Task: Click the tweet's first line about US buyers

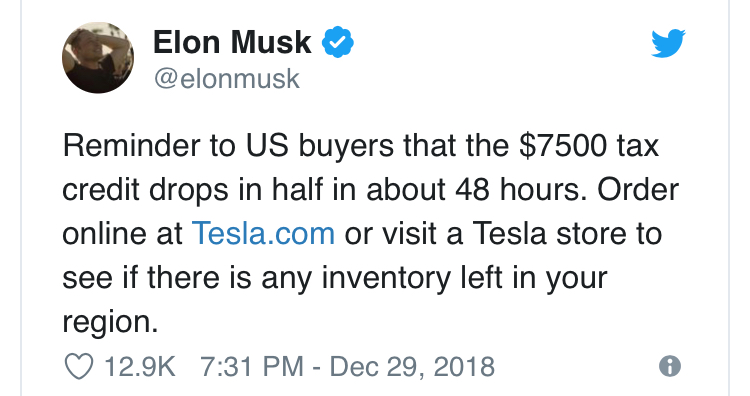Action: click(361, 145)
